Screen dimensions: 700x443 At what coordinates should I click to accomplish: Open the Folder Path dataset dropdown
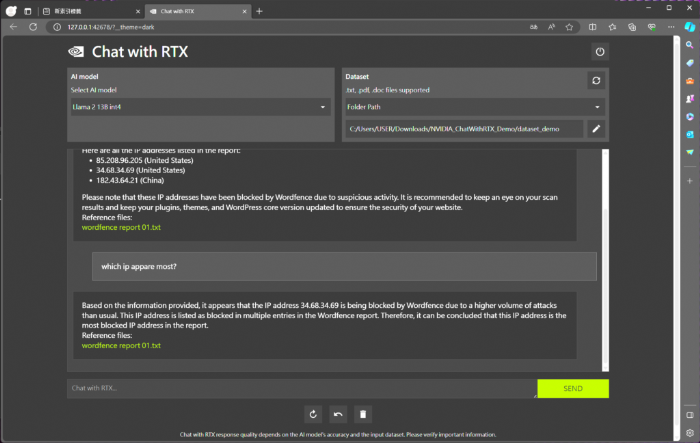(475, 107)
